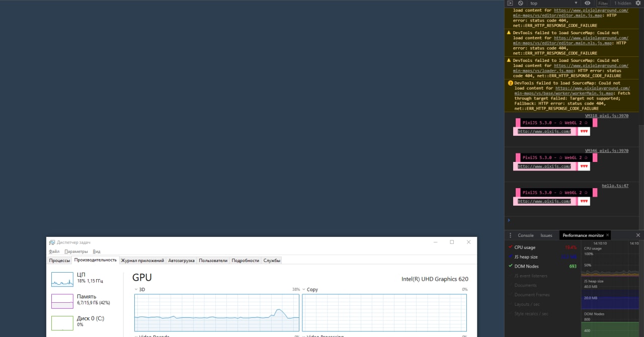Open live expression via the eye icon
The height and width of the screenshot is (337, 644).
pyautogui.click(x=588, y=3)
